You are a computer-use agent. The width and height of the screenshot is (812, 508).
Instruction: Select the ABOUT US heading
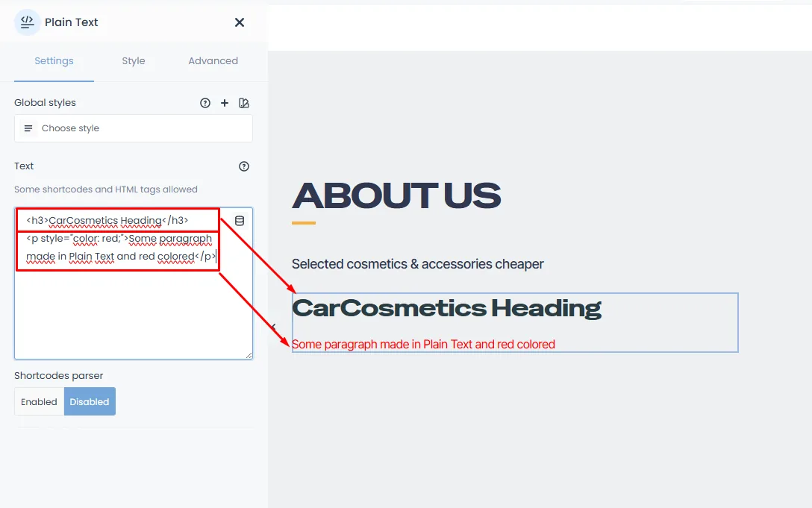pos(397,195)
